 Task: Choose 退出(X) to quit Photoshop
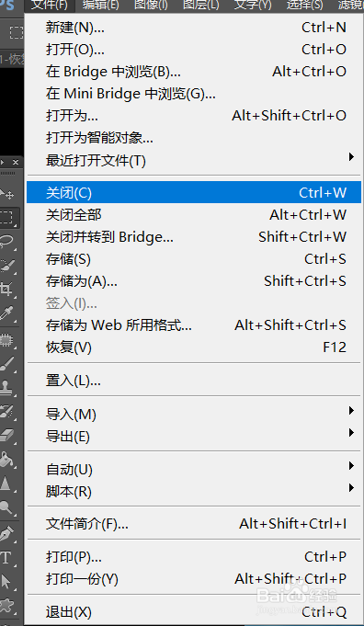(x=194, y=611)
